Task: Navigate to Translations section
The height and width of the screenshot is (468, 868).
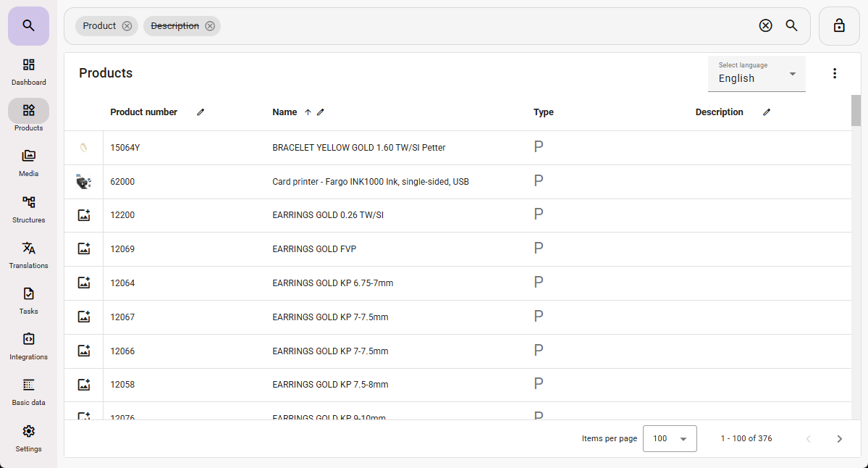Action: coord(28,255)
